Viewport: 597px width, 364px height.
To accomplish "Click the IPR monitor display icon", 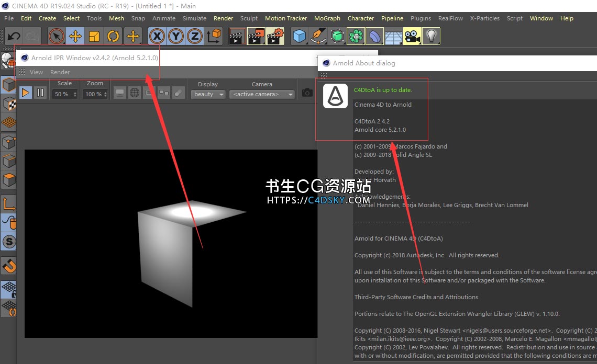I will click(x=120, y=93).
